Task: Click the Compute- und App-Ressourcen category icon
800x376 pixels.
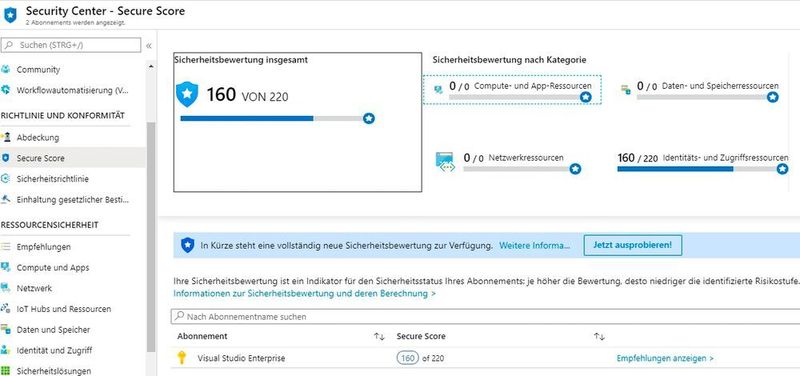Action: (438, 90)
